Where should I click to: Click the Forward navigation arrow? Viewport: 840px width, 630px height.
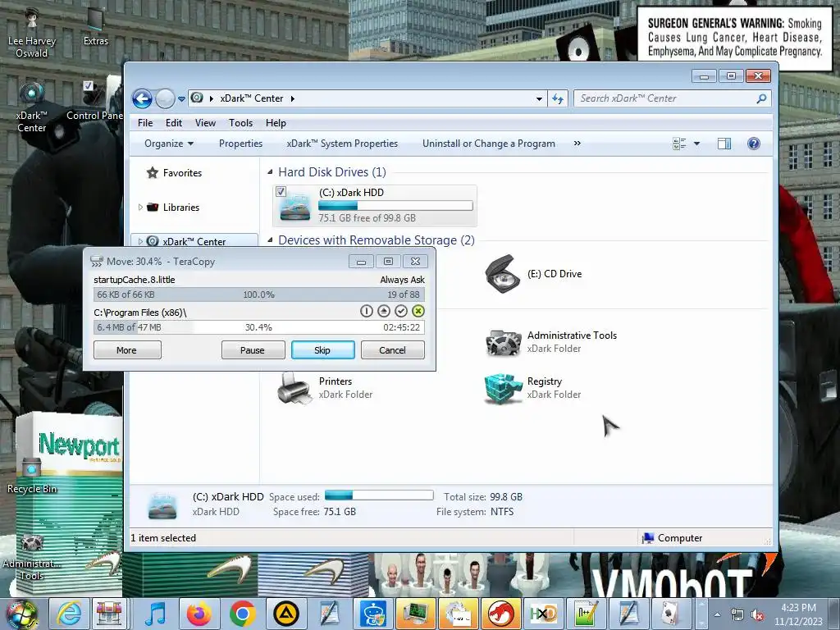coord(165,98)
